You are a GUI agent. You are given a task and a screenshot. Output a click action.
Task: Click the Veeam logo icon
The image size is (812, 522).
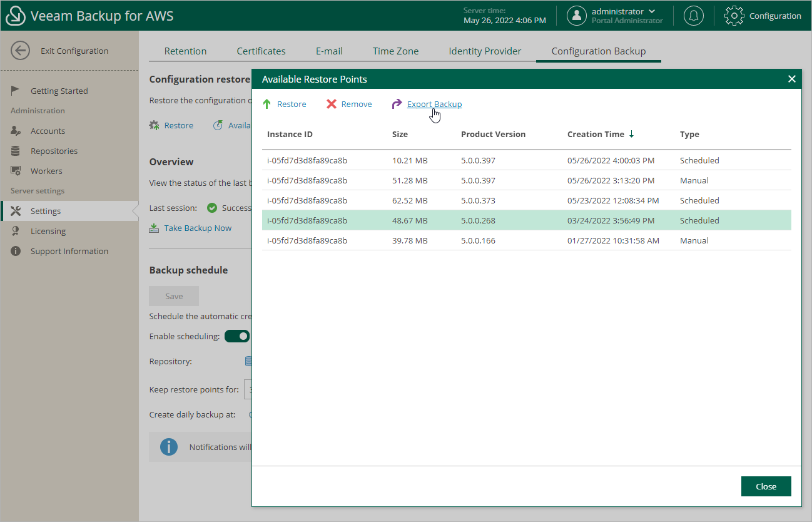click(x=15, y=16)
